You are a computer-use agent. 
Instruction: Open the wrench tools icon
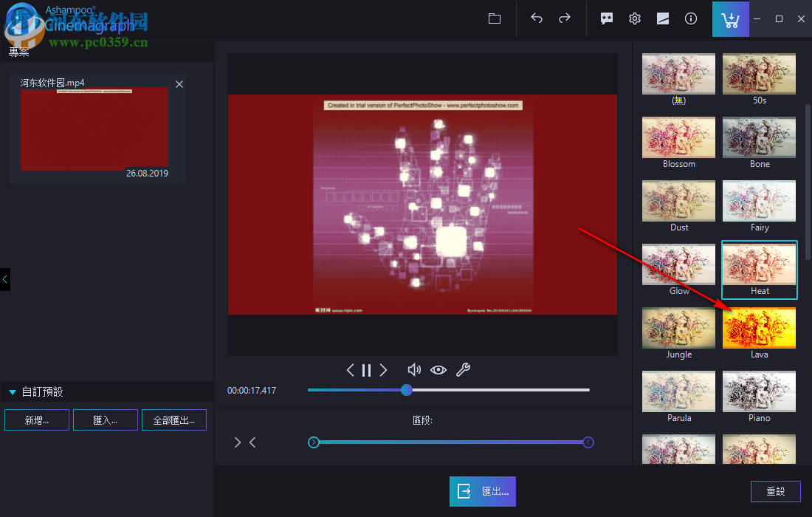(x=463, y=370)
